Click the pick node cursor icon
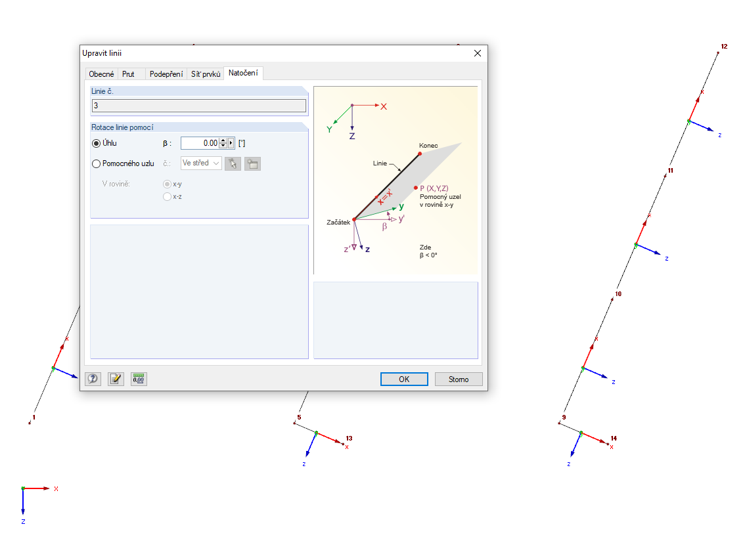 (233, 164)
